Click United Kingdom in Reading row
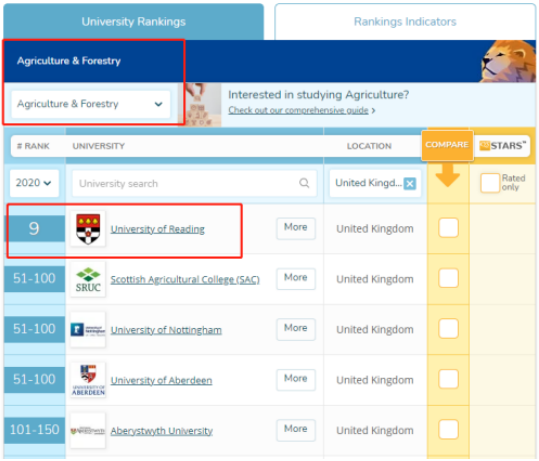The height and width of the screenshot is (461, 539). coord(375,229)
